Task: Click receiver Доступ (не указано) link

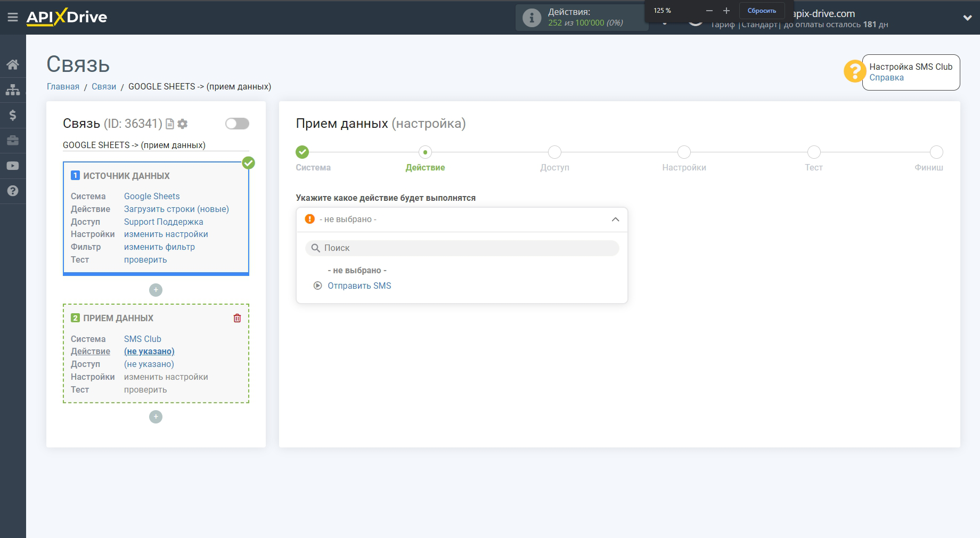Action: pyautogui.click(x=149, y=364)
